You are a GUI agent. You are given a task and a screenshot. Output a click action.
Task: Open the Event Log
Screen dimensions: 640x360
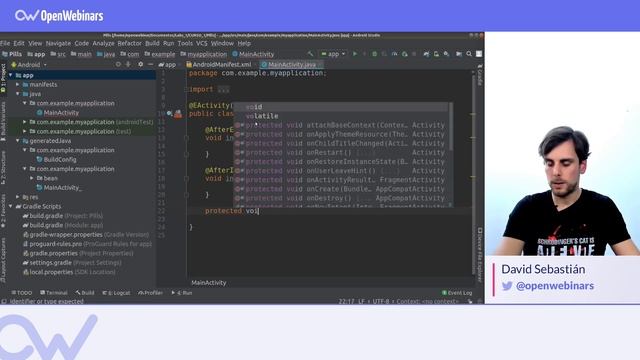(x=457, y=293)
